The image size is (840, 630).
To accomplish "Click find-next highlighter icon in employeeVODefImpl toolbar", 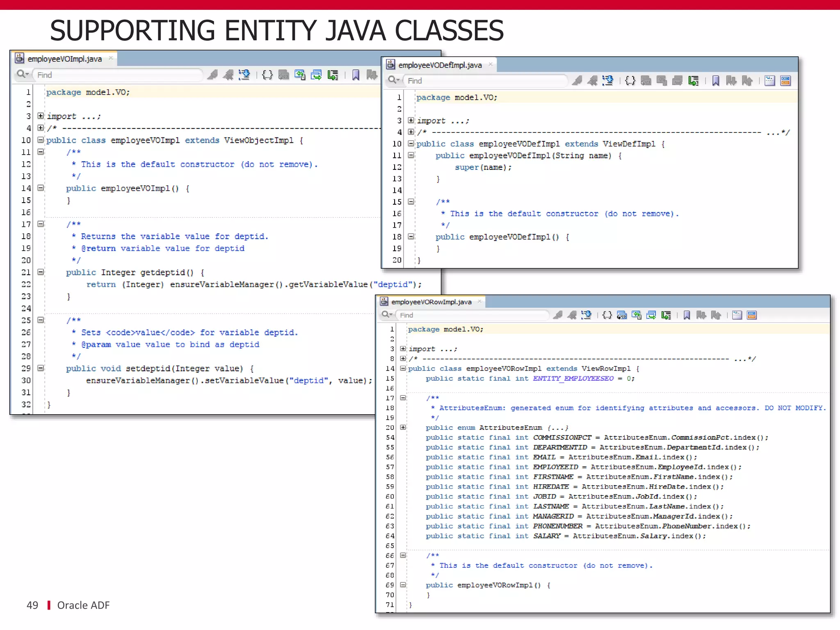I will 577,80.
